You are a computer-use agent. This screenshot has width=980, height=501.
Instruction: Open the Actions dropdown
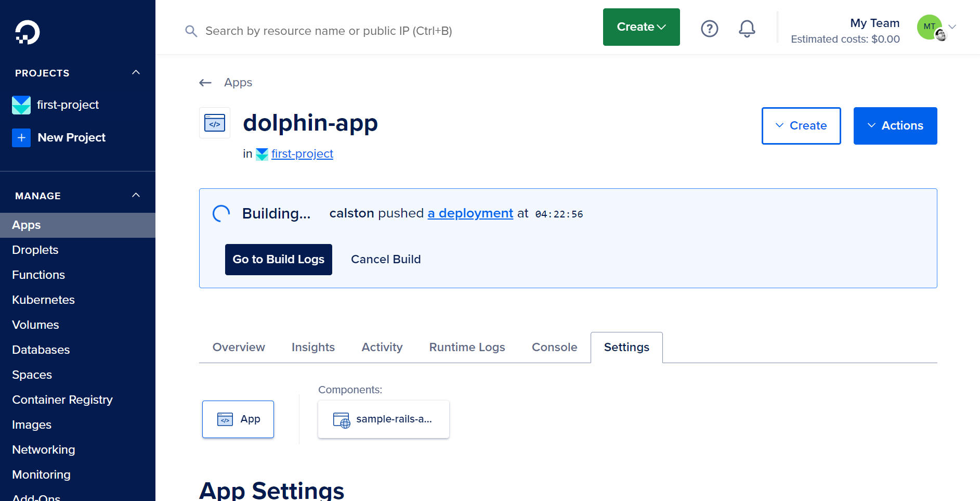[x=895, y=126]
